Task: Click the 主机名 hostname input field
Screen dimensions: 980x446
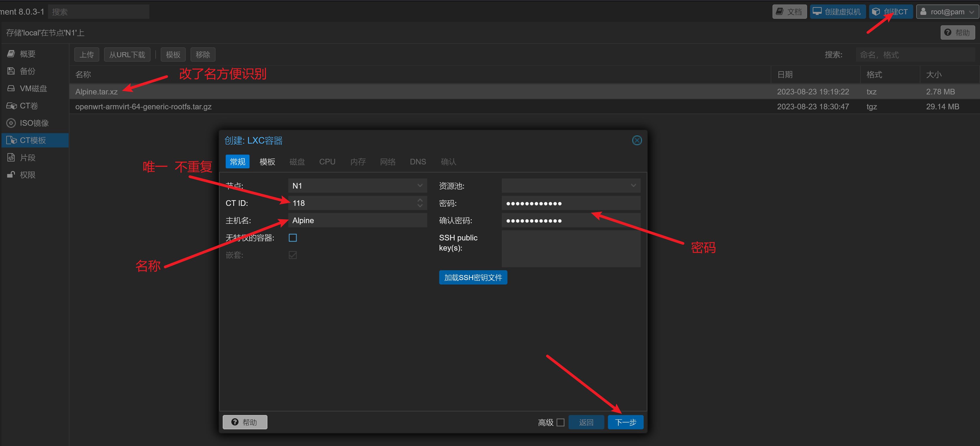Action: click(x=357, y=220)
